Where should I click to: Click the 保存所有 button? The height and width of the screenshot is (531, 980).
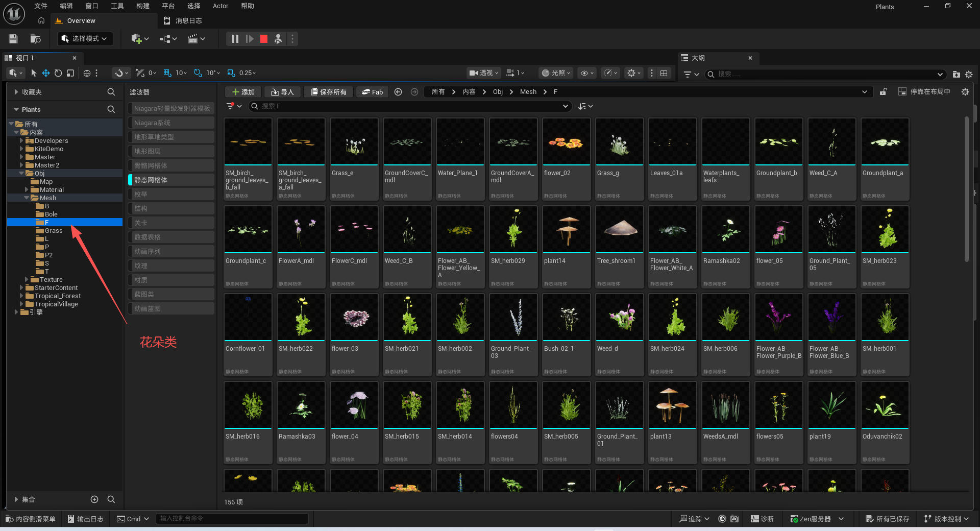coord(328,92)
